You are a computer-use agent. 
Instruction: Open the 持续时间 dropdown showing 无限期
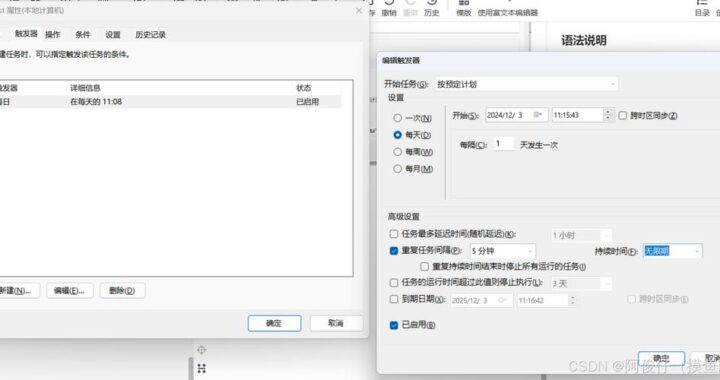(x=672, y=251)
